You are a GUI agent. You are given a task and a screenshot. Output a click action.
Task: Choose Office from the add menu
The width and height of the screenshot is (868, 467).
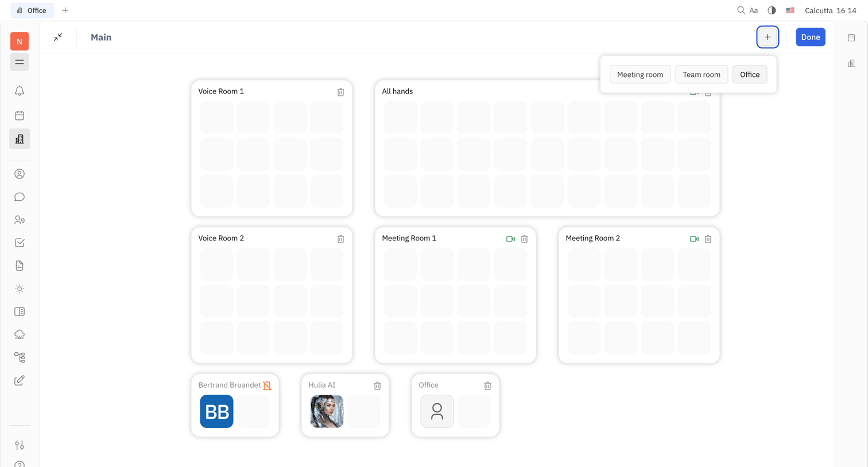pyautogui.click(x=750, y=75)
